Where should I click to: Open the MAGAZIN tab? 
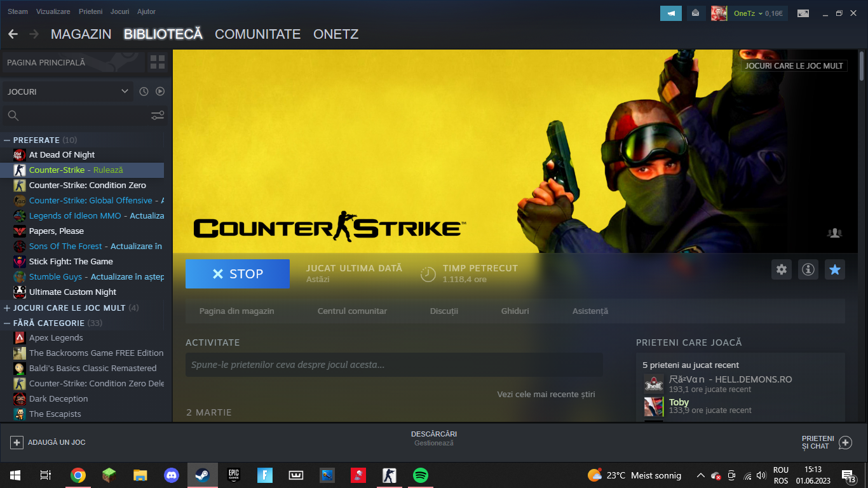tap(81, 34)
